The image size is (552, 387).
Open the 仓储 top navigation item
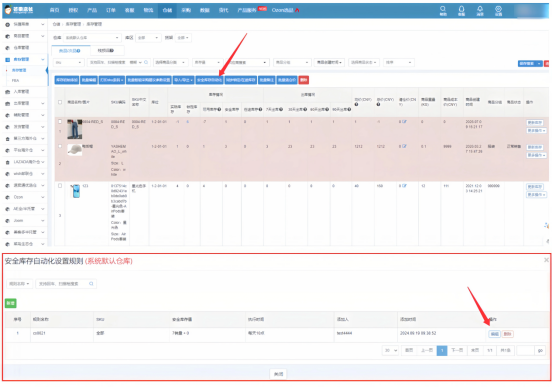coord(167,10)
